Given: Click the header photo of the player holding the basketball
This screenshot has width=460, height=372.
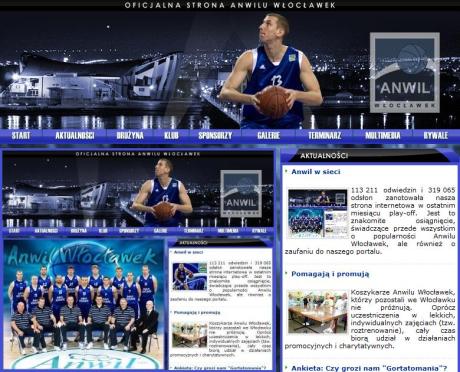Looking at the screenshot, I should pyautogui.click(x=271, y=71).
